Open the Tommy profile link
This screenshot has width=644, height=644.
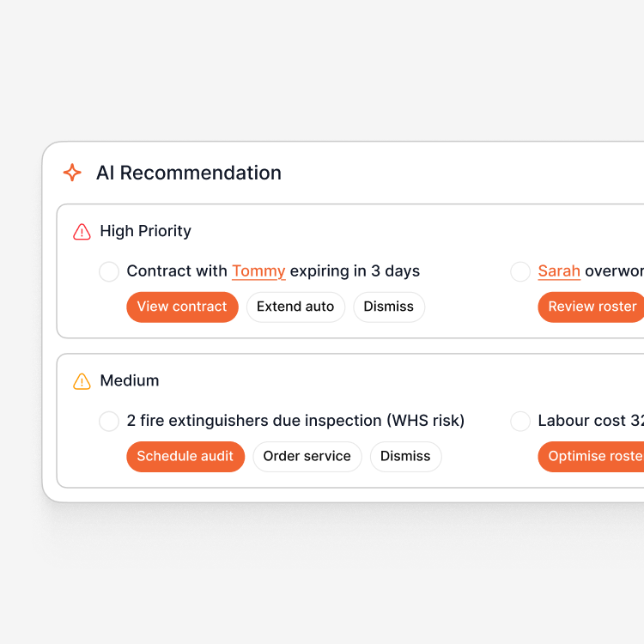(258, 271)
